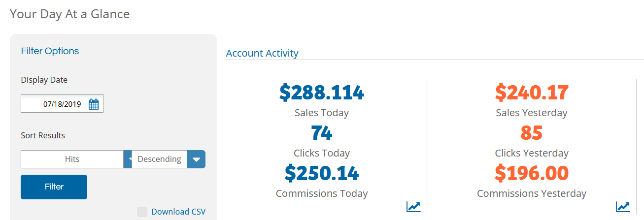This screenshot has height=220, width=644.
Task: Click the Your Day At a Glance title
Action: (x=70, y=14)
